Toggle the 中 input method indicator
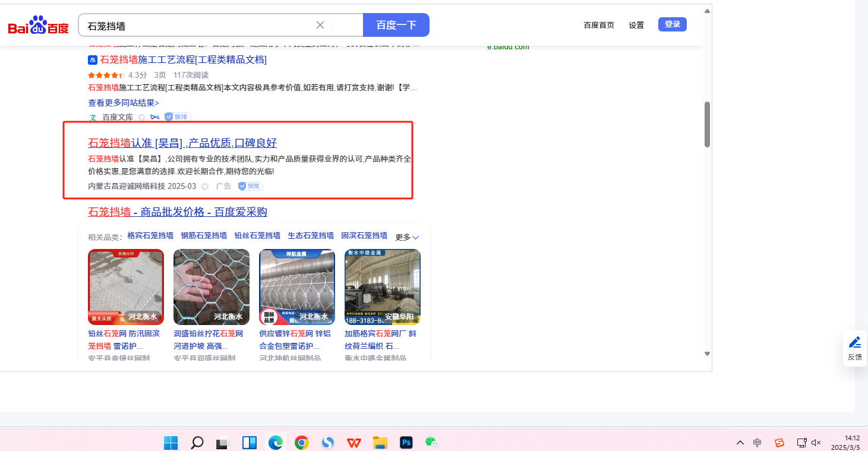This screenshot has height=451, width=868. [x=757, y=442]
